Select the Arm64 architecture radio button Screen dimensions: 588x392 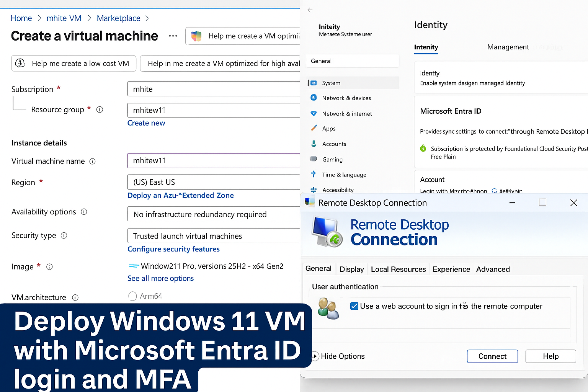coord(132,296)
